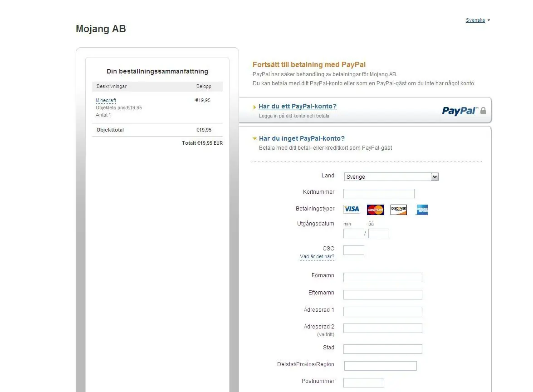The height and width of the screenshot is (392, 533).
Task: Open the Vad är det här help link
Action: (317, 257)
